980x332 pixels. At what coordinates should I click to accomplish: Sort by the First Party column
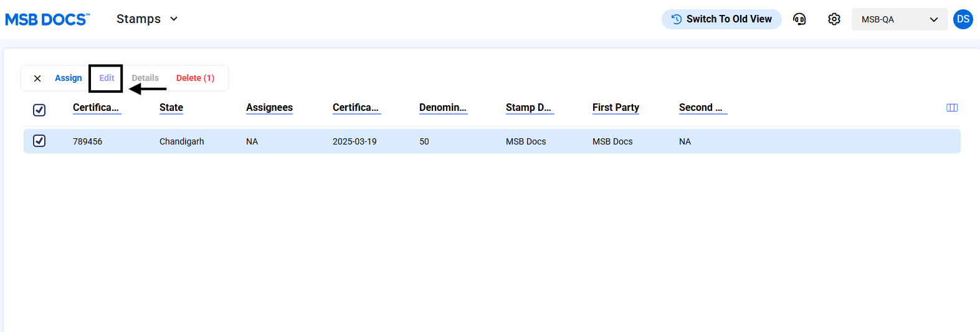click(616, 108)
